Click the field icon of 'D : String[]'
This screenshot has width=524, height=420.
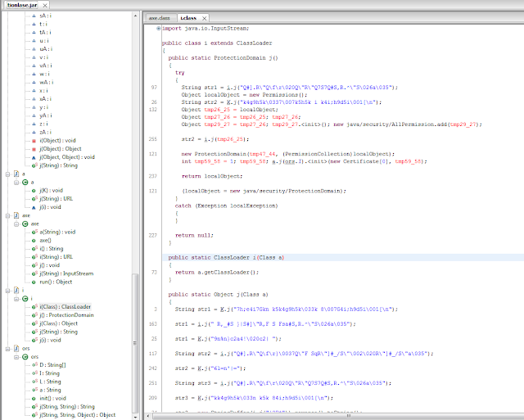pyautogui.click(x=34, y=365)
